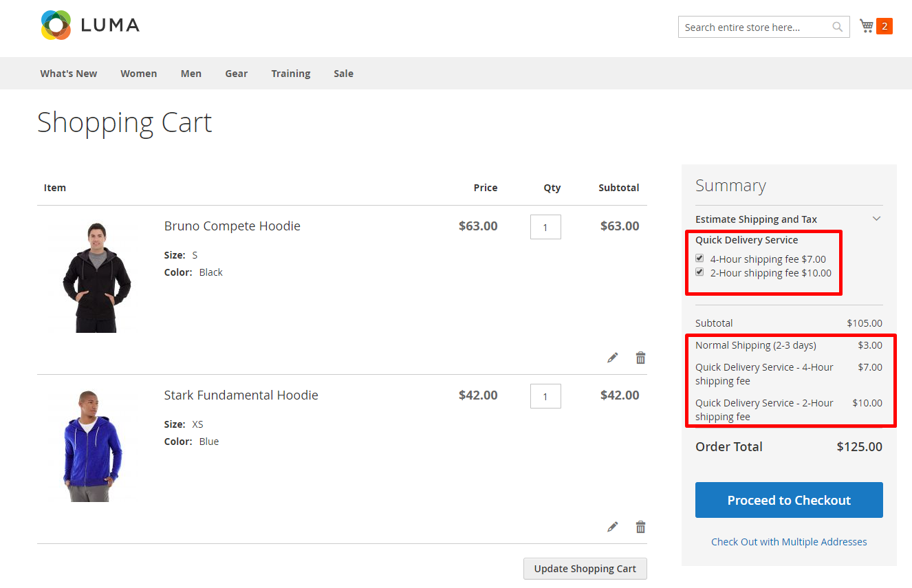
Task: Click the cart item count badge
Action: click(884, 26)
